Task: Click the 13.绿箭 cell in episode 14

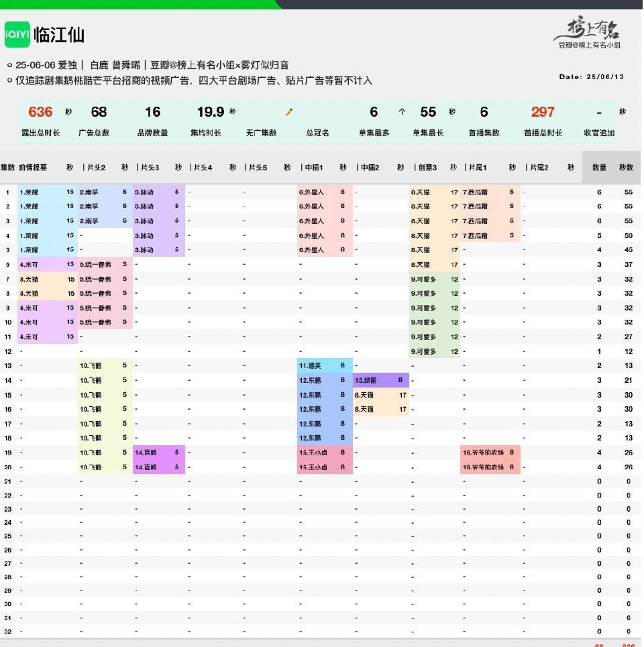Action: tap(381, 380)
